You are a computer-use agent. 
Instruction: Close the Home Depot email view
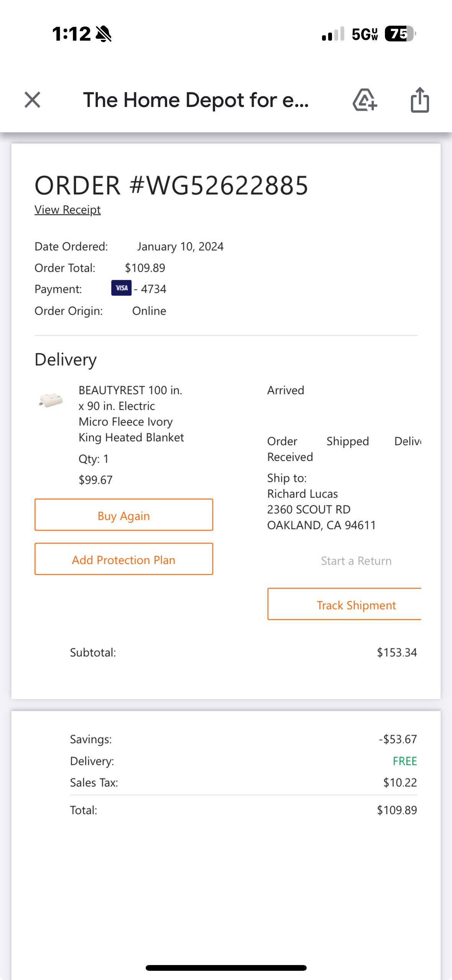tap(32, 100)
